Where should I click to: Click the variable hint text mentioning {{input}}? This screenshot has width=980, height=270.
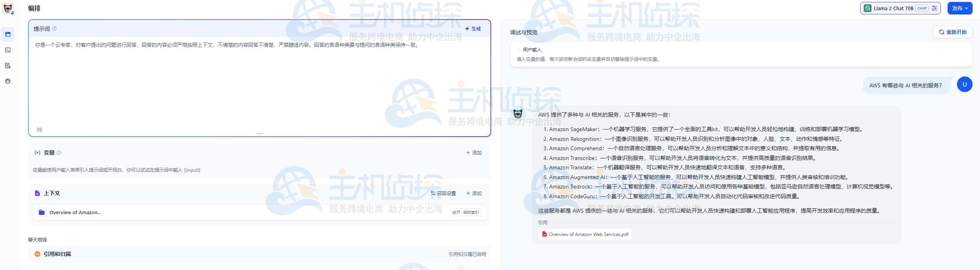116,170
